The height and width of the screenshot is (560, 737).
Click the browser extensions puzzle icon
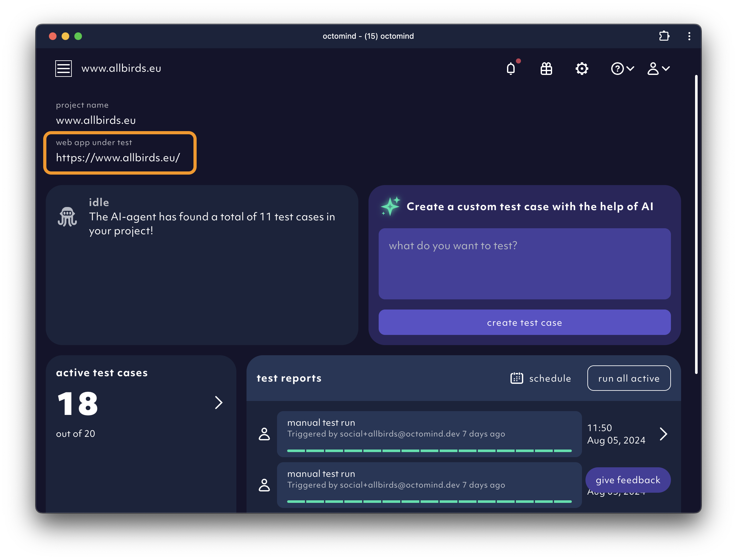click(664, 36)
